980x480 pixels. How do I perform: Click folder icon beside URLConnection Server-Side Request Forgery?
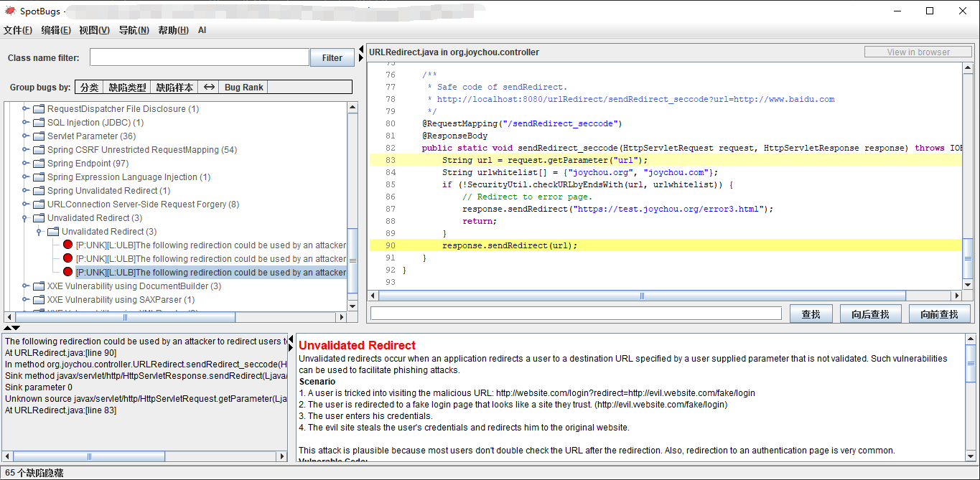coord(39,204)
